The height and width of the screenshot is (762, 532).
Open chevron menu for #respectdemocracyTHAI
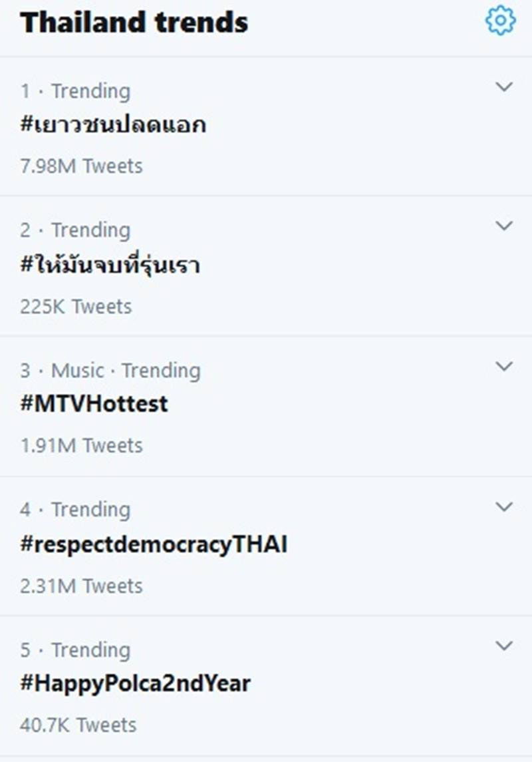pos(505,506)
